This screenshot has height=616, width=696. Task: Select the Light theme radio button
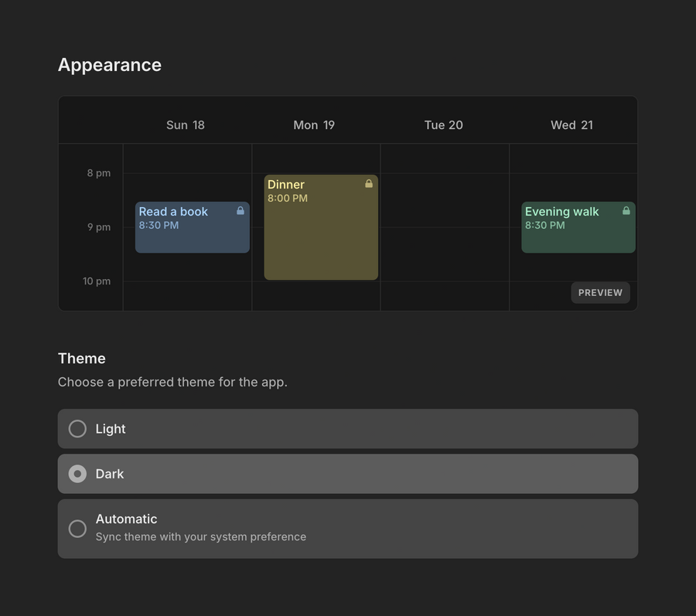77,428
